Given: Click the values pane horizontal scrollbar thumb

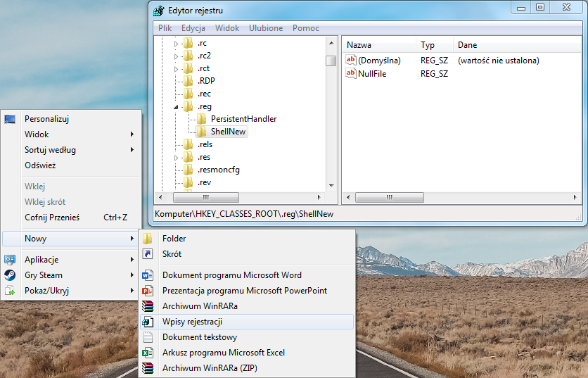Looking at the screenshot, I should coord(389,197).
